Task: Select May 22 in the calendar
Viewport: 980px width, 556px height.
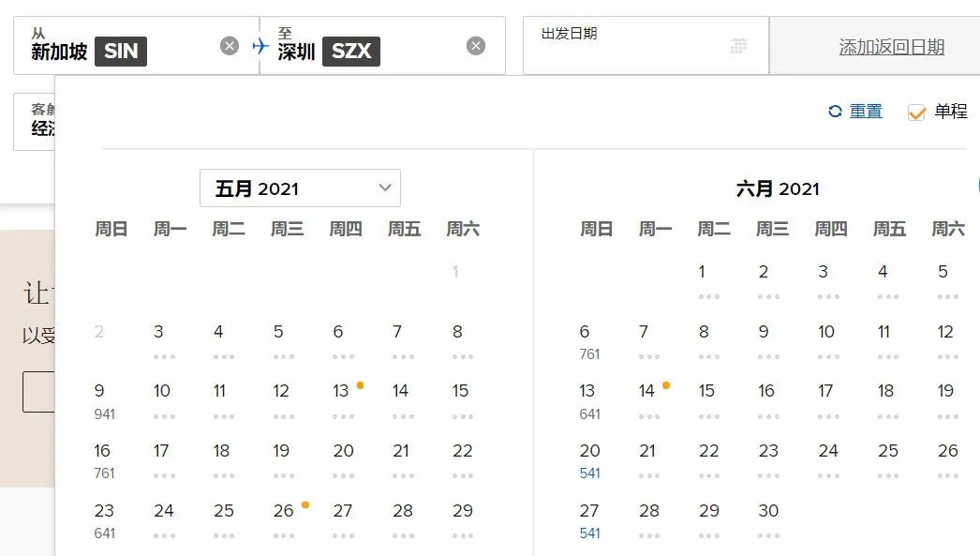Action: [x=463, y=461]
